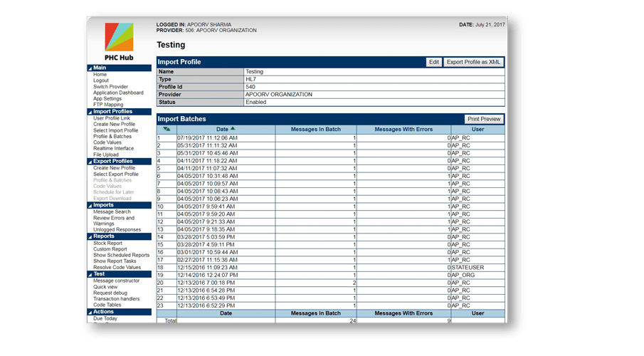Click the Enabled status value
The height and width of the screenshot is (356, 644).
click(256, 102)
